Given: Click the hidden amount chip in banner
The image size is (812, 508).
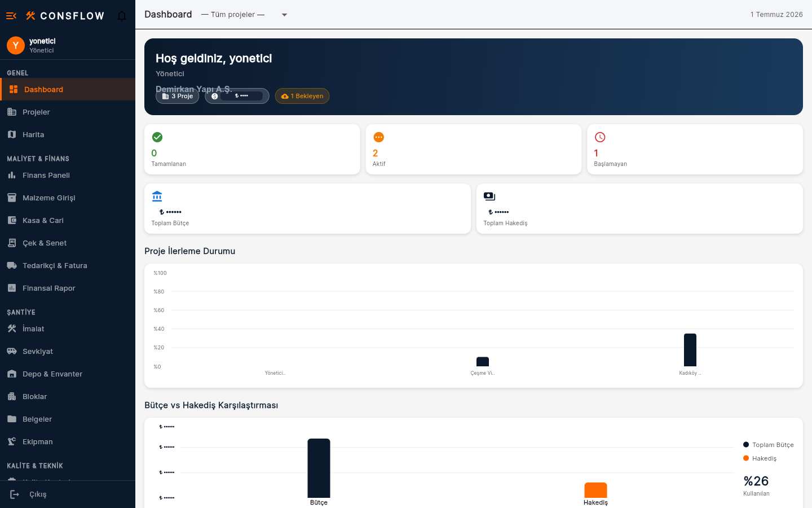Looking at the screenshot, I should [x=237, y=96].
